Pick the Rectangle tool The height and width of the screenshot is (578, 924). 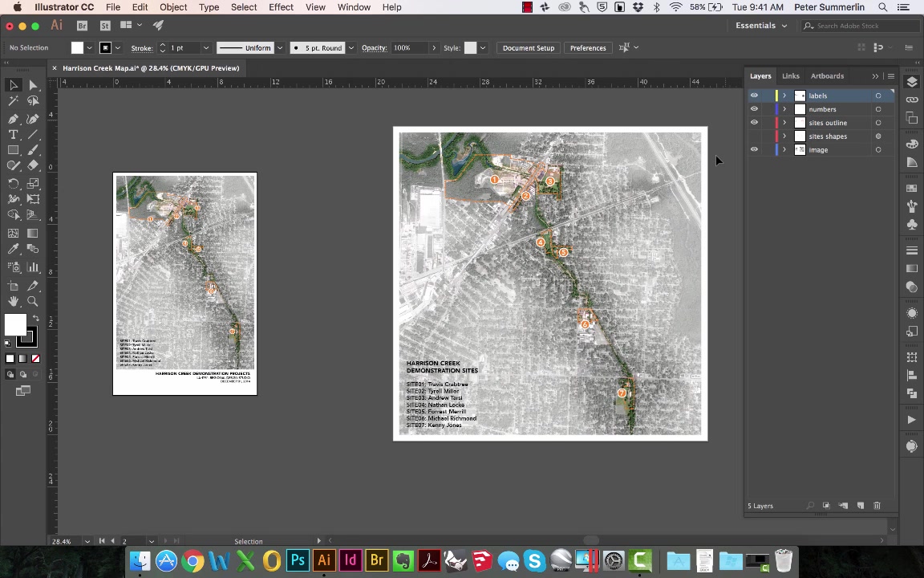[14, 149]
